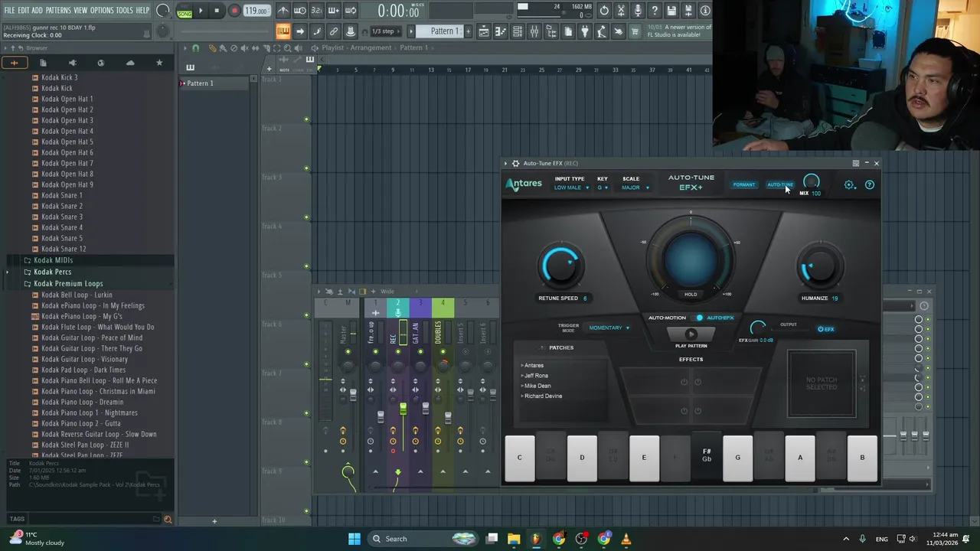The image size is (980, 551).
Task: Click the tempo field showing 119
Action: coord(256,11)
